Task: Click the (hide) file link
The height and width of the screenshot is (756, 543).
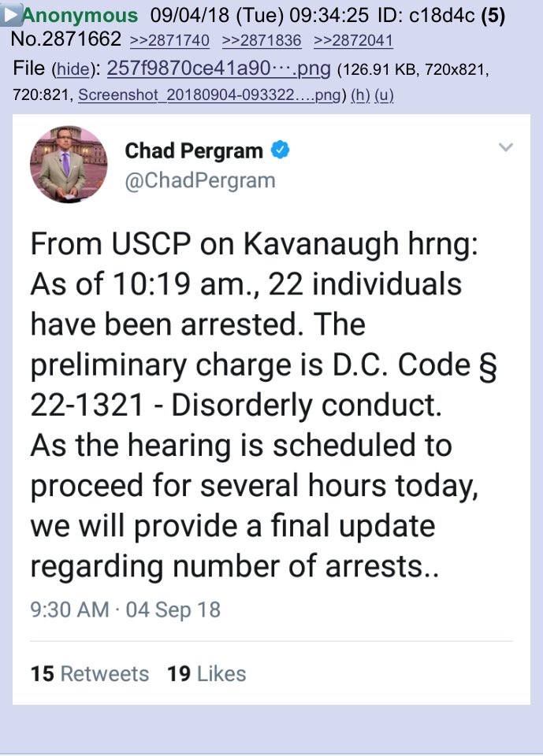Action: [x=72, y=70]
